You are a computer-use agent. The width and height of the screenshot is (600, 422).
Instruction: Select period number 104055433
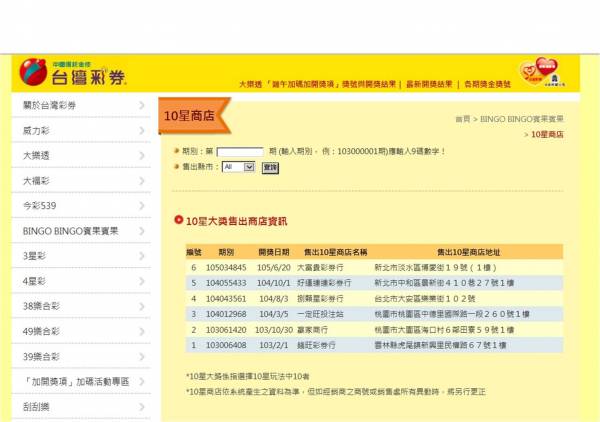tap(226, 283)
